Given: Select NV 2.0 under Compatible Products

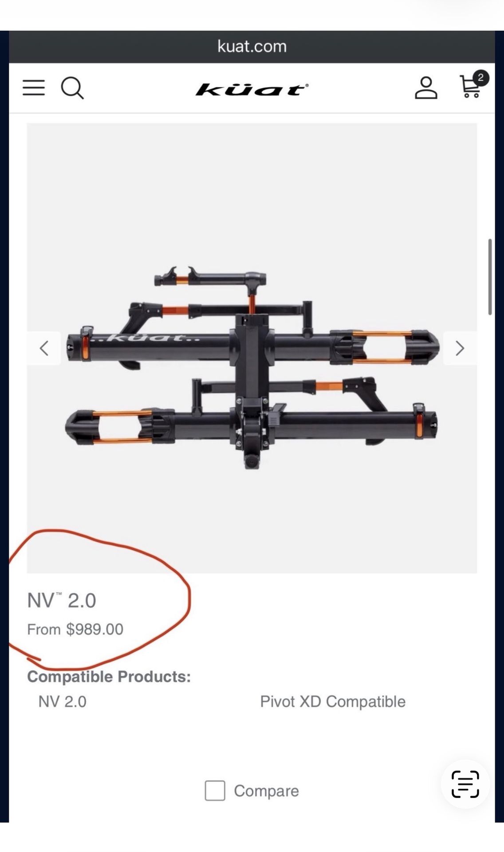Looking at the screenshot, I should (x=63, y=702).
